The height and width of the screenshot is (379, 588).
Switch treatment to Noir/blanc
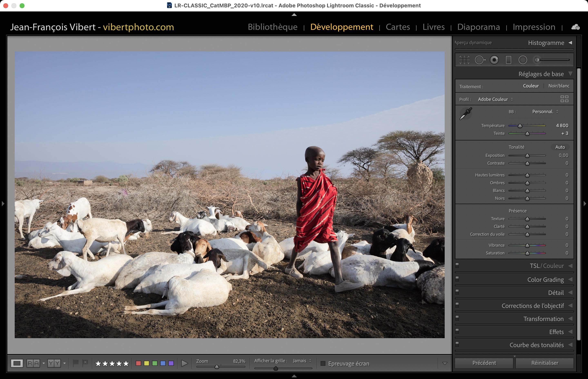coord(559,86)
